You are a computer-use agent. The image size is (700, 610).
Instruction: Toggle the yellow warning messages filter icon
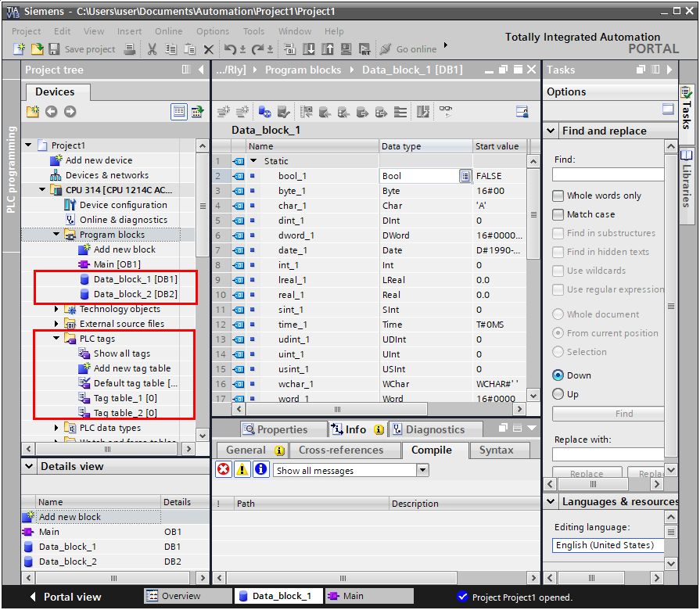(242, 469)
